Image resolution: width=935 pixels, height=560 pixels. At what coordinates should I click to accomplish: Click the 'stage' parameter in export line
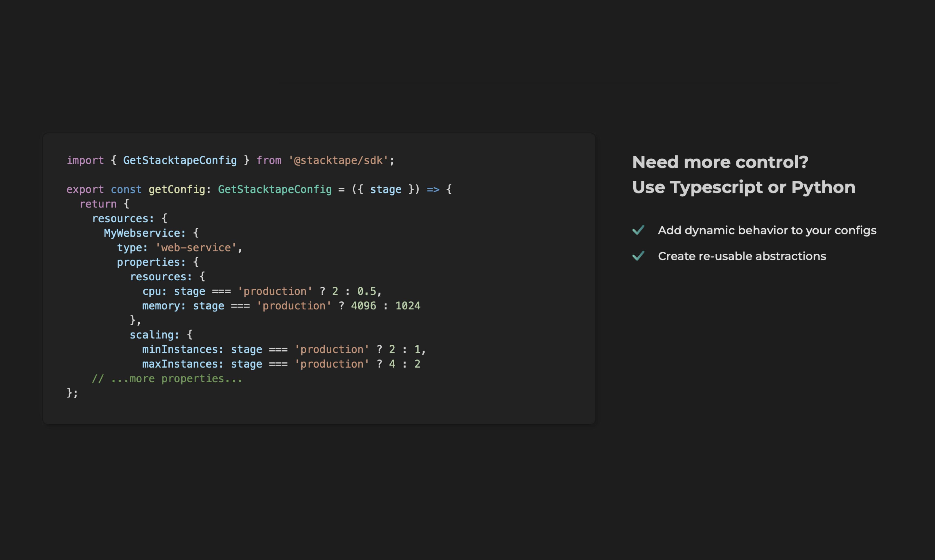pyautogui.click(x=385, y=189)
